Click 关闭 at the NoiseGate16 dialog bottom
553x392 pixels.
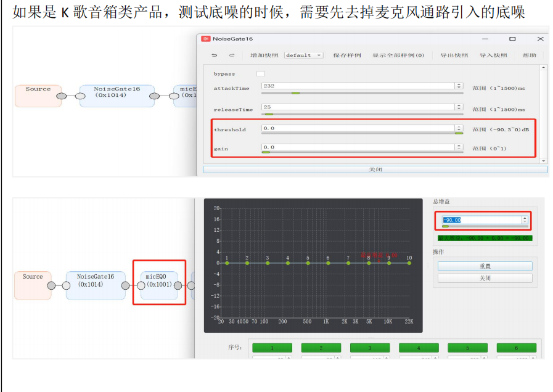(x=375, y=169)
